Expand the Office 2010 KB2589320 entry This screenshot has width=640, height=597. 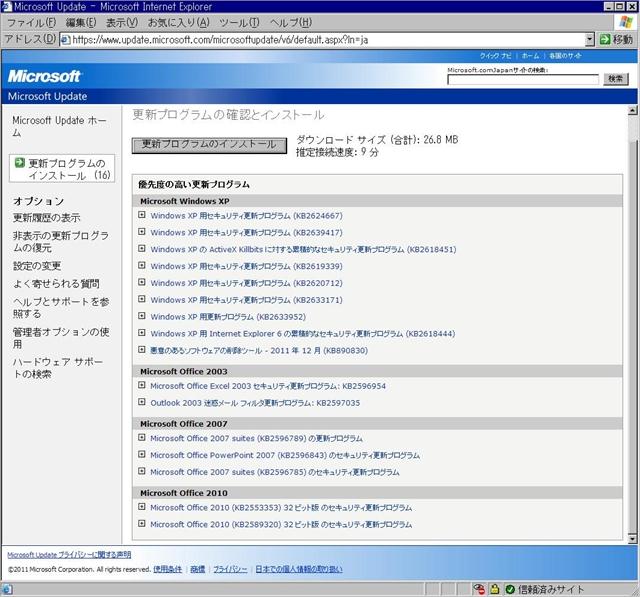142,524
